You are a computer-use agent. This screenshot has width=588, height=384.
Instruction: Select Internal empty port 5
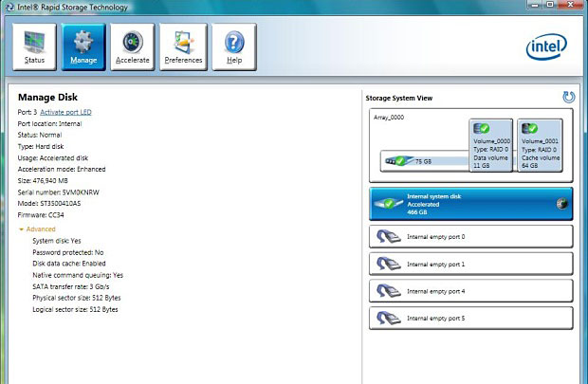[471, 318]
